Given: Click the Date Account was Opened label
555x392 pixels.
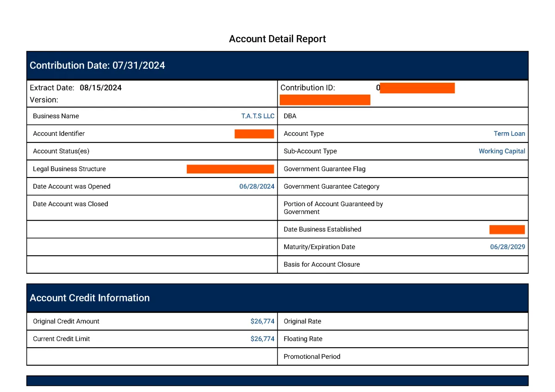Looking at the screenshot, I should tap(72, 186).
